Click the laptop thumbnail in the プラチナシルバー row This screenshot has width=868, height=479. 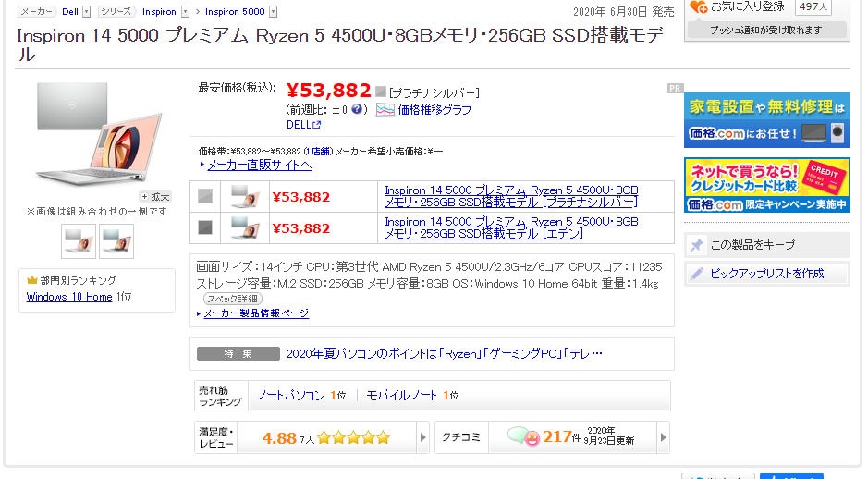pyautogui.click(x=245, y=196)
